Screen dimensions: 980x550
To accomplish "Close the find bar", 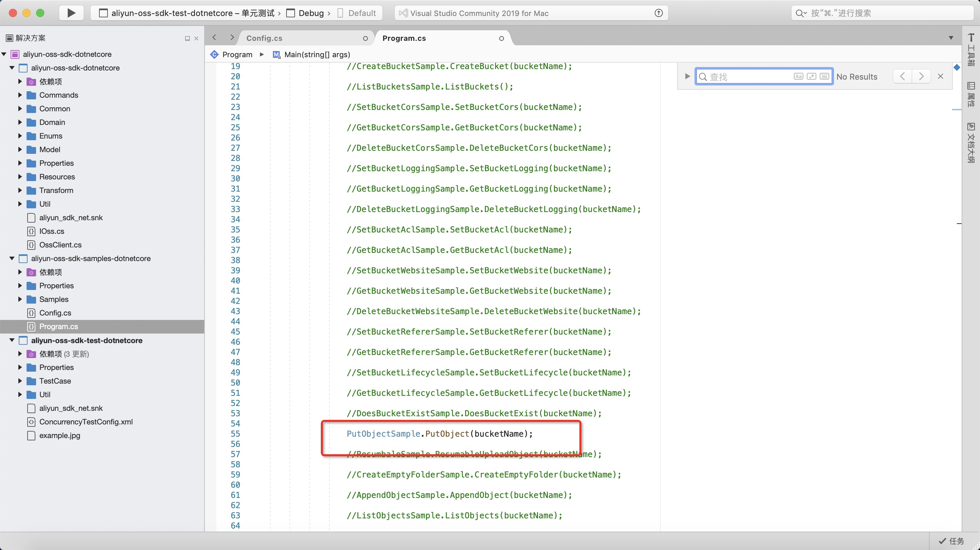I will click(941, 77).
